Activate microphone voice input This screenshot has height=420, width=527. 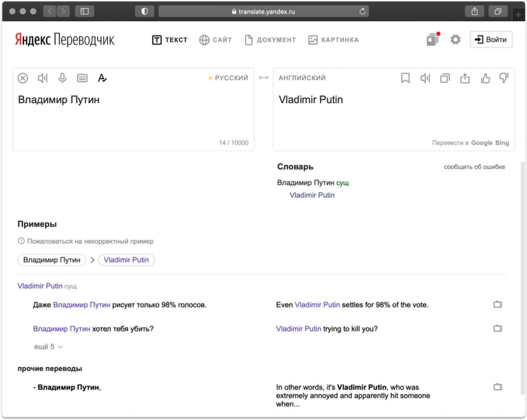point(62,78)
